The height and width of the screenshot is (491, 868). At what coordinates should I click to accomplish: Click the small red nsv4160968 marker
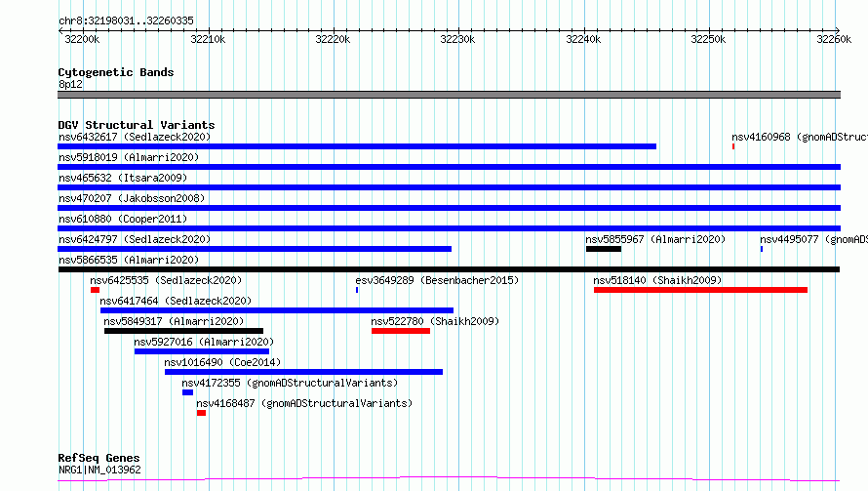point(733,146)
